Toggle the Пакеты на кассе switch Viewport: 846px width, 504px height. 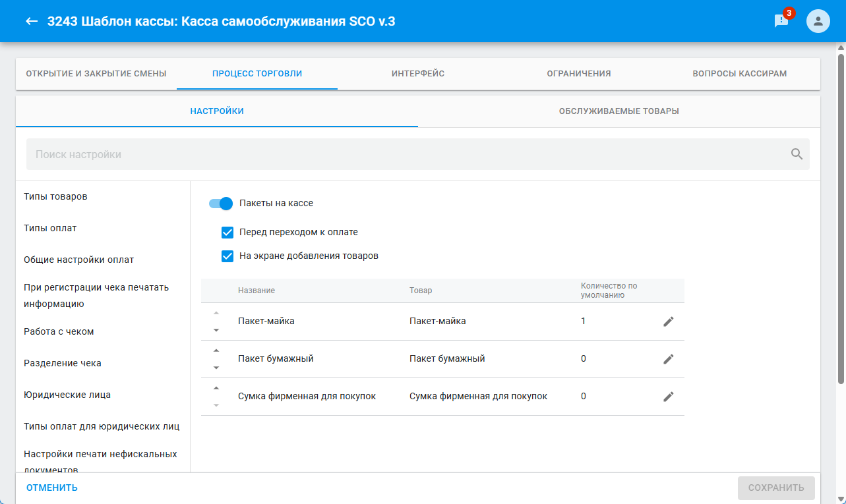pyautogui.click(x=221, y=204)
